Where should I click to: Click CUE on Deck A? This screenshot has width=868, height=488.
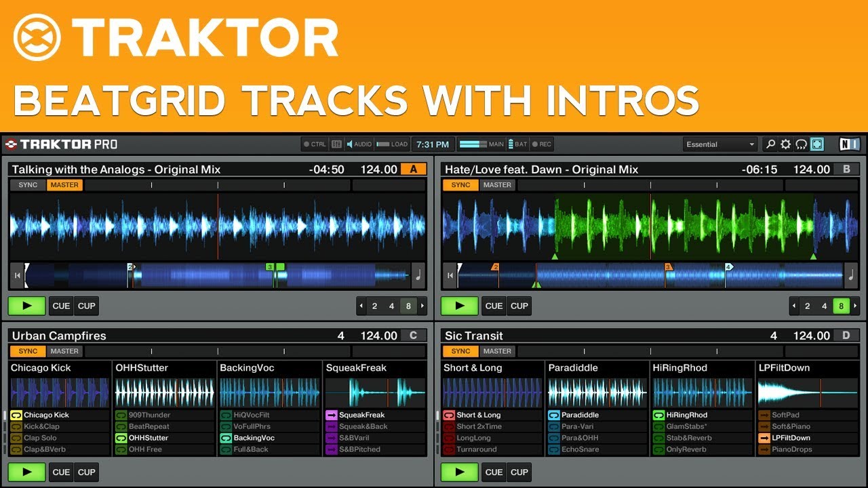point(61,306)
